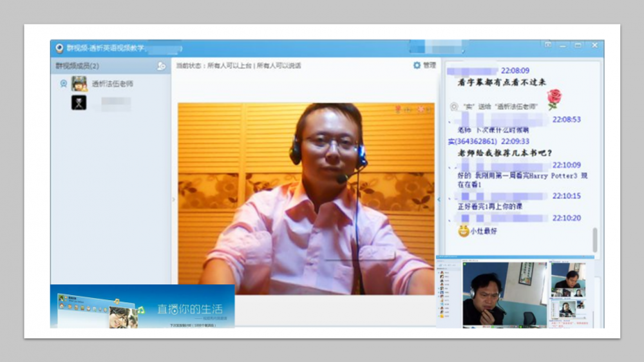Screen dimensions: 644x362
Task: Open the invite member icon beside 群视频成员
Action: tap(161, 66)
